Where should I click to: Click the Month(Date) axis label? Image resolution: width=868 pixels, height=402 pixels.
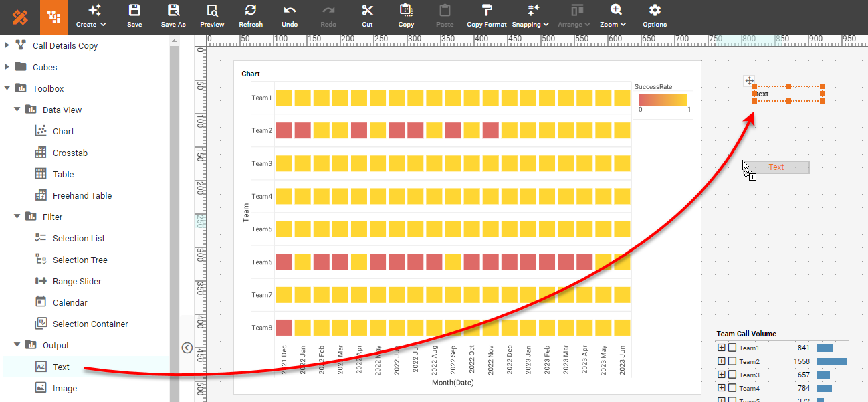click(453, 382)
